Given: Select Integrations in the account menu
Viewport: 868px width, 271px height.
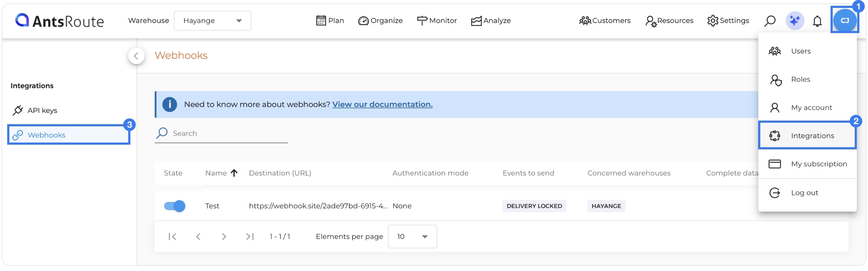Looking at the screenshot, I should tap(807, 136).
